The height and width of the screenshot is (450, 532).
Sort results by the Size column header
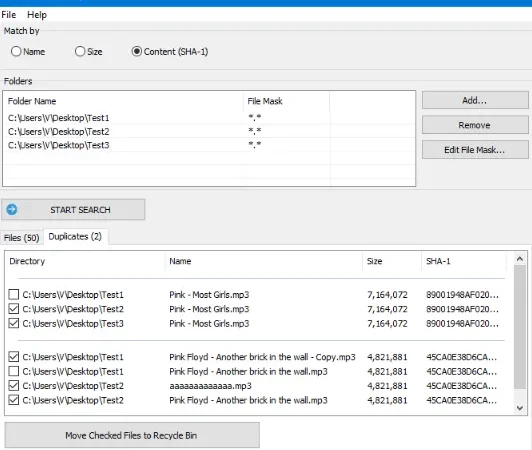point(392,261)
